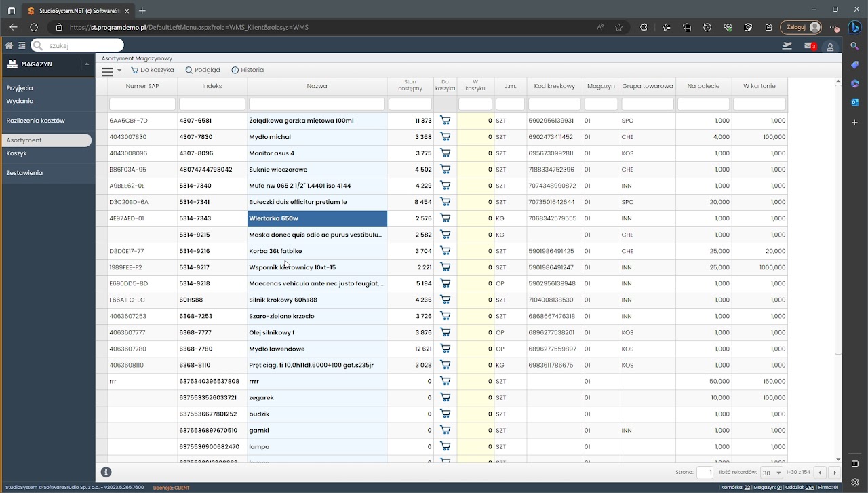This screenshot has width=868, height=493.
Task: Open the info icon at bottom left
Action: 106,472
